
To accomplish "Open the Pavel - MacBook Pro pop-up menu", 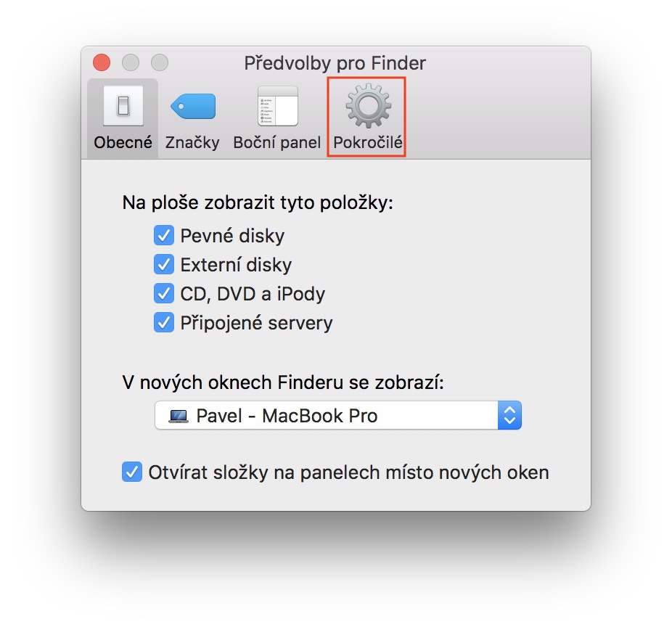I will pyautogui.click(x=327, y=416).
